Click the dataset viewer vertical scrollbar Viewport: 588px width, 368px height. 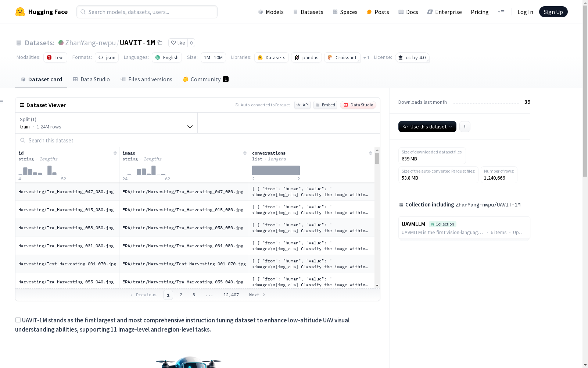click(377, 158)
